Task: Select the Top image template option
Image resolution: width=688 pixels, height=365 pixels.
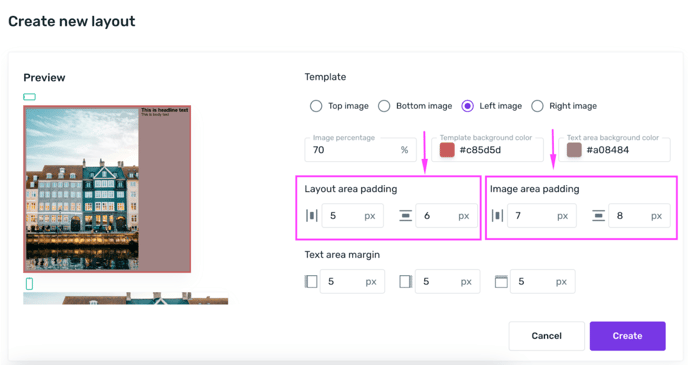Action: 316,106
